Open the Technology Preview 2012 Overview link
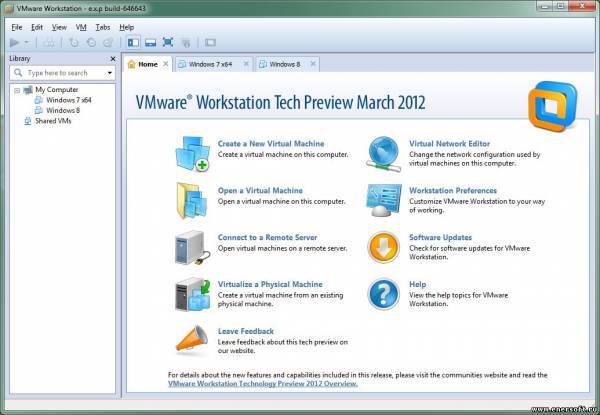 pyautogui.click(x=263, y=384)
